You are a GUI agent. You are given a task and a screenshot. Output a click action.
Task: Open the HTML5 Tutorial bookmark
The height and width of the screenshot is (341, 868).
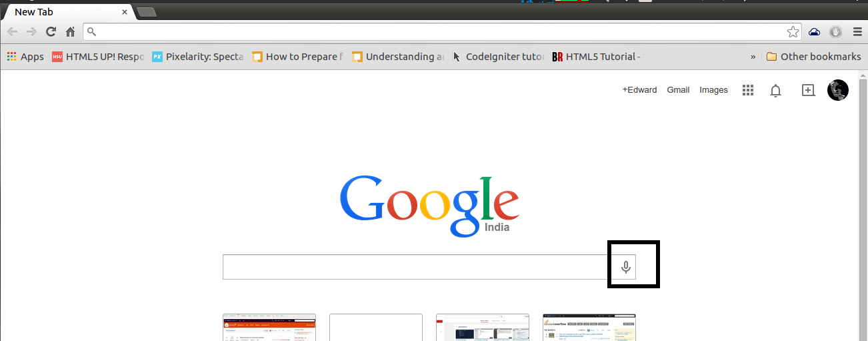(597, 57)
